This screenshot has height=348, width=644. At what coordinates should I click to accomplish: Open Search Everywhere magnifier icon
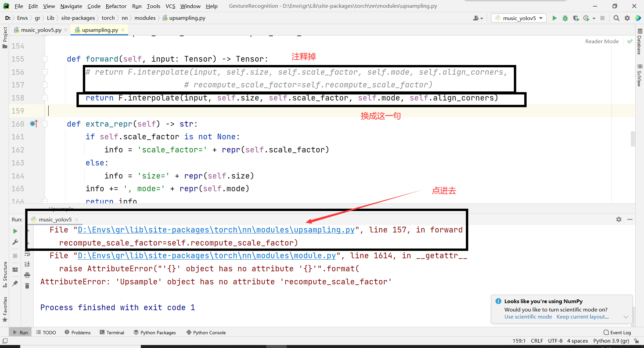(x=616, y=18)
